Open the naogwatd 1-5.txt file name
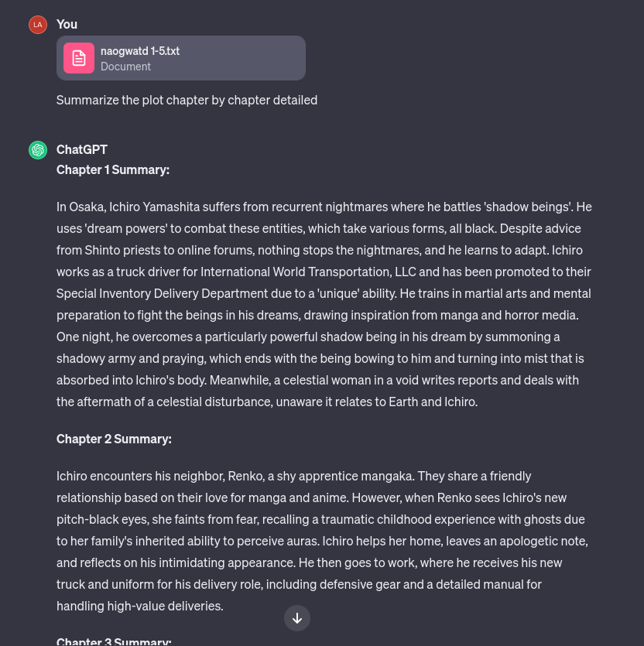Viewport: 644px width, 646px height. [x=140, y=51]
